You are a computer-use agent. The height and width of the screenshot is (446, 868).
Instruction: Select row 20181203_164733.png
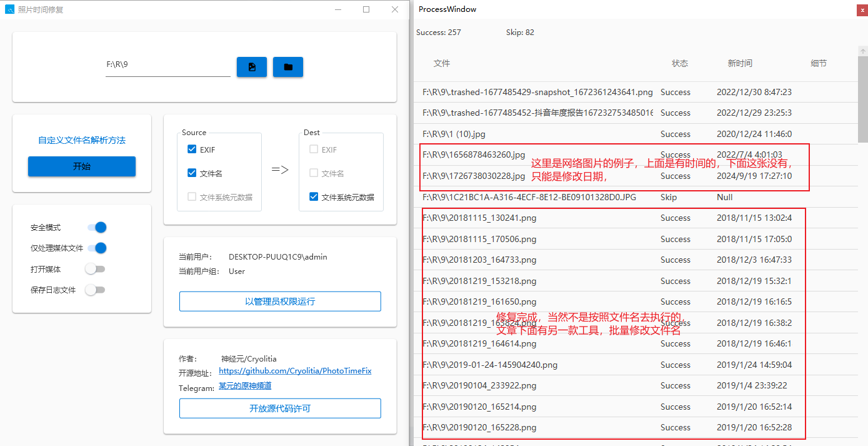[636, 260]
